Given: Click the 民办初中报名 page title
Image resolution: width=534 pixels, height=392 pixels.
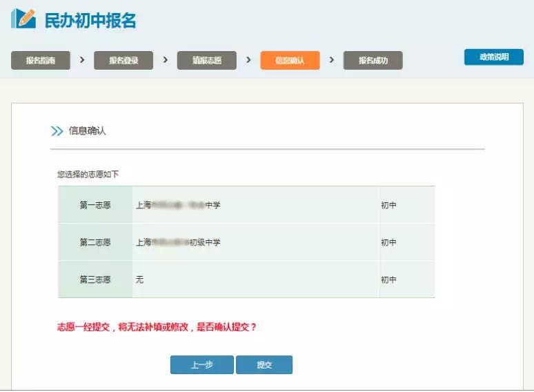Looking at the screenshot, I should 90,21.
